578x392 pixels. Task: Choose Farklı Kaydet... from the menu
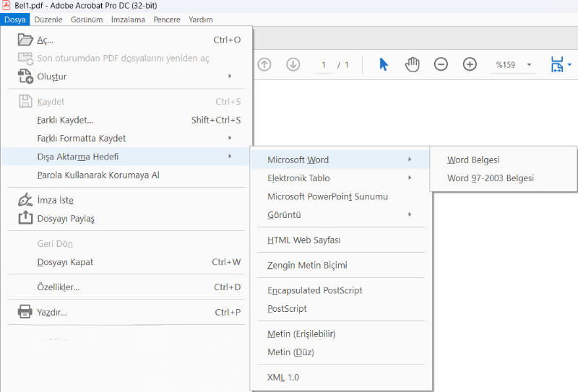point(126,120)
